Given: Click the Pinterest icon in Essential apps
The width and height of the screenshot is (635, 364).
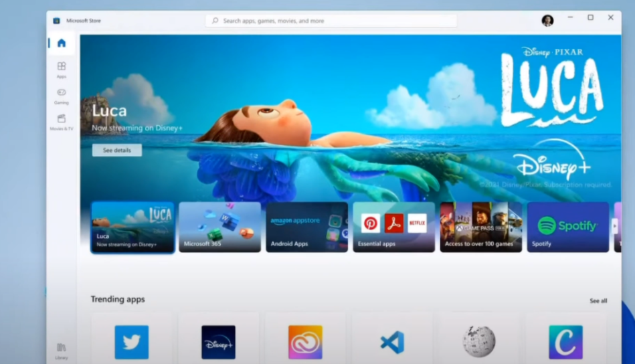Looking at the screenshot, I should (x=371, y=223).
